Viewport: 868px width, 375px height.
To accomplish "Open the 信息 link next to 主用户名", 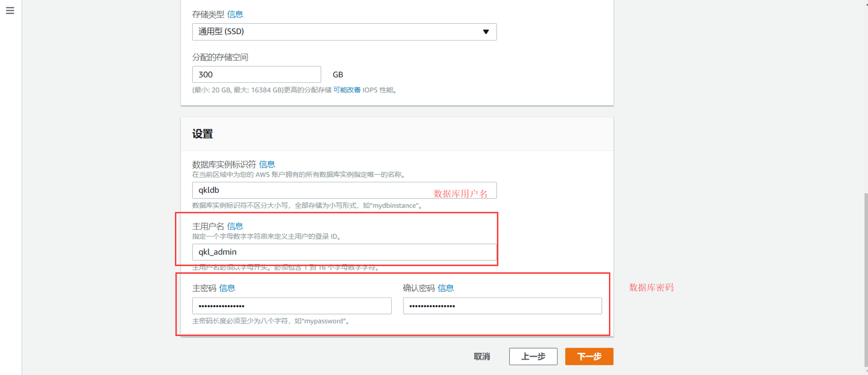I will [x=235, y=226].
